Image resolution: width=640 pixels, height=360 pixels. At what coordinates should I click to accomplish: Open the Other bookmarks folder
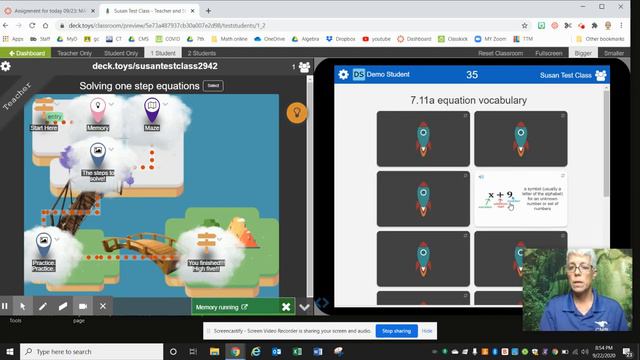coord(600,39)
